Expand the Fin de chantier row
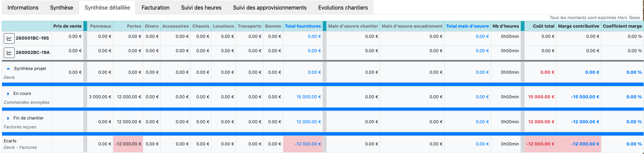Image resolution: width=644 pixels, height=154 pixels. pos(8,118)
